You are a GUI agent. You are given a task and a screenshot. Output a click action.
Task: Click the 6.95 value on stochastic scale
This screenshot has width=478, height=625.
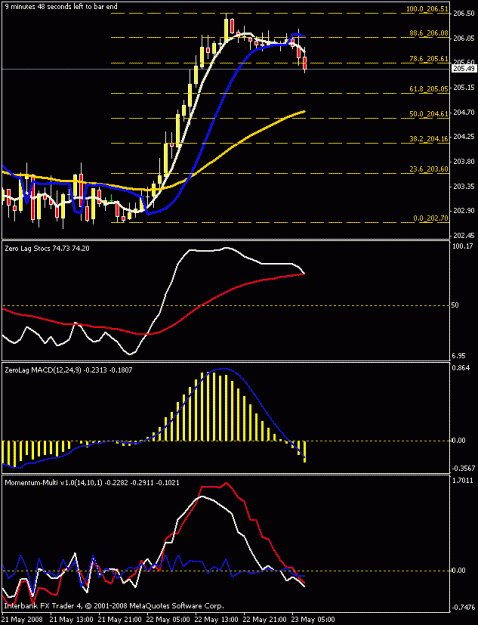tap(459, 356)
